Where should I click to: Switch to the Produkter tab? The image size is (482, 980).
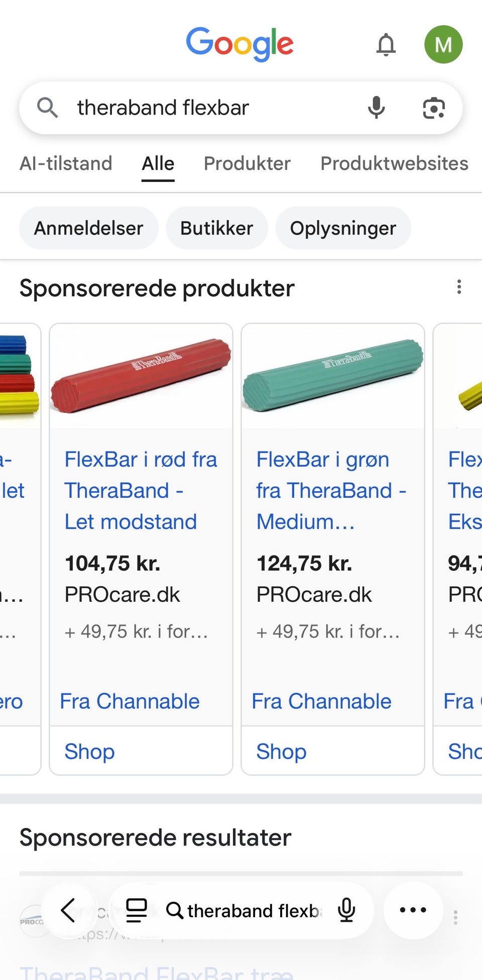pyautogui.click(x=247, y=164)
